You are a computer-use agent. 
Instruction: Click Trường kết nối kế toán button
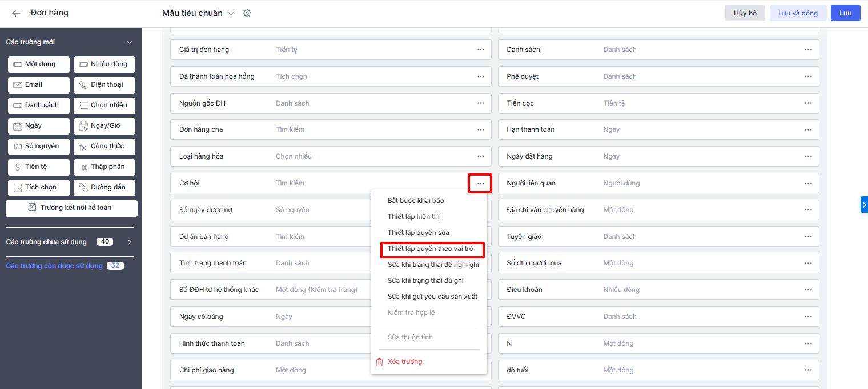[x=71, y=208]
